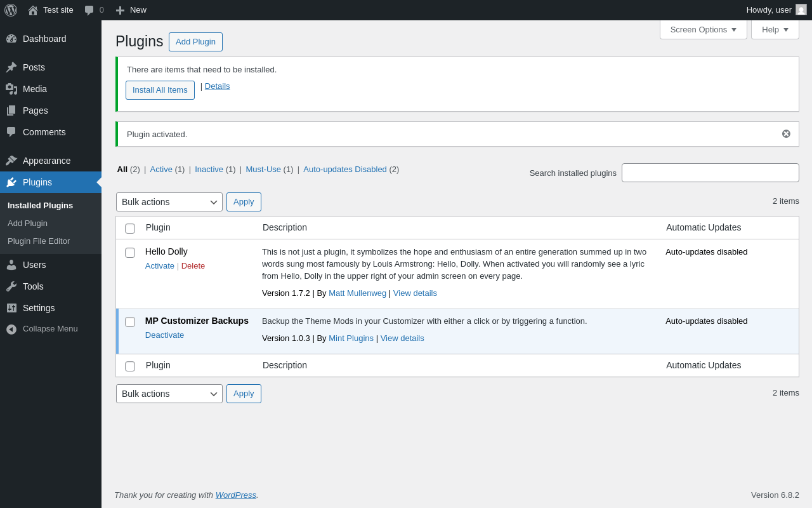Screen dimensions: 812x508
Task: Open Appearance in the sidebar
Action: point(51,161)
